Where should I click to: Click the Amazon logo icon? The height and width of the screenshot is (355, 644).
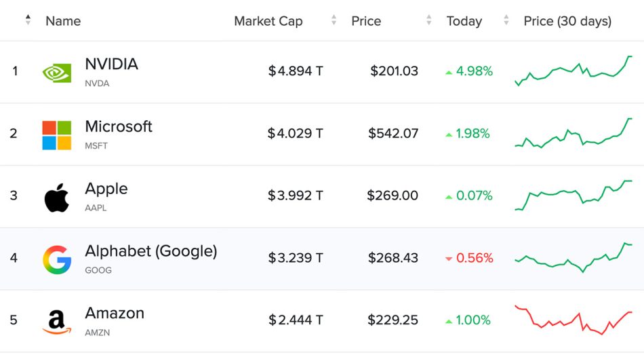coord(57,322)
